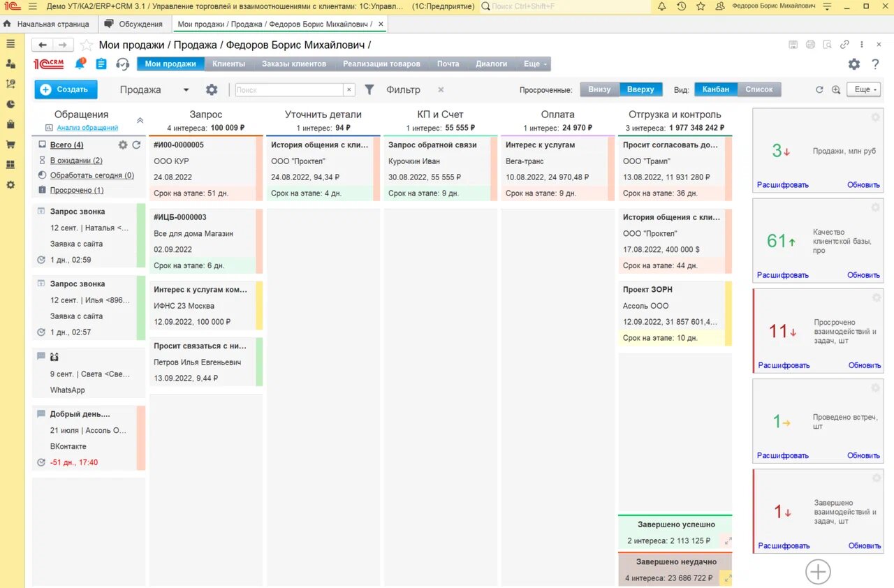894x588 pixels.
Task: Open the Диалоги tab
Action: tap(492, 64)
